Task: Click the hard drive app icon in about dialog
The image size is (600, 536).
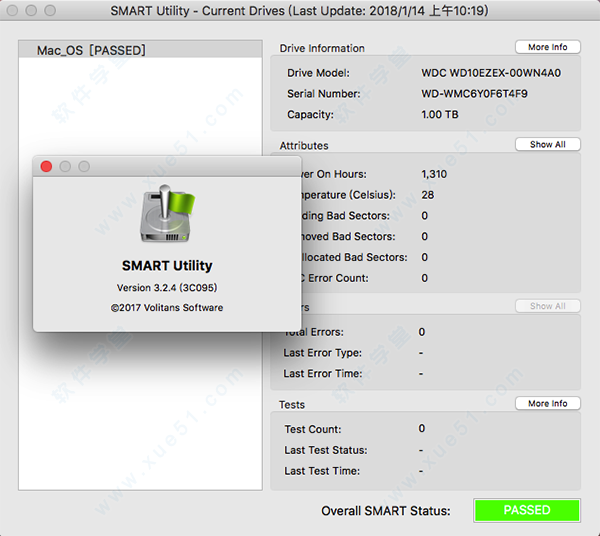Action: click(x=167, y=213)
